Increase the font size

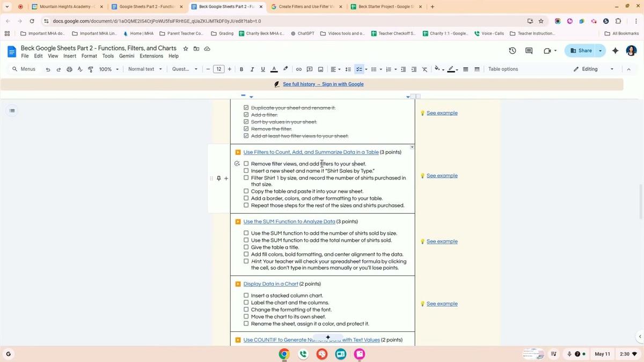click(230, 69)
